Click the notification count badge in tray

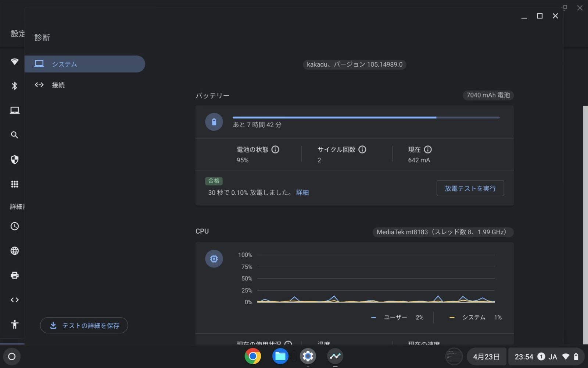point(541,357)
